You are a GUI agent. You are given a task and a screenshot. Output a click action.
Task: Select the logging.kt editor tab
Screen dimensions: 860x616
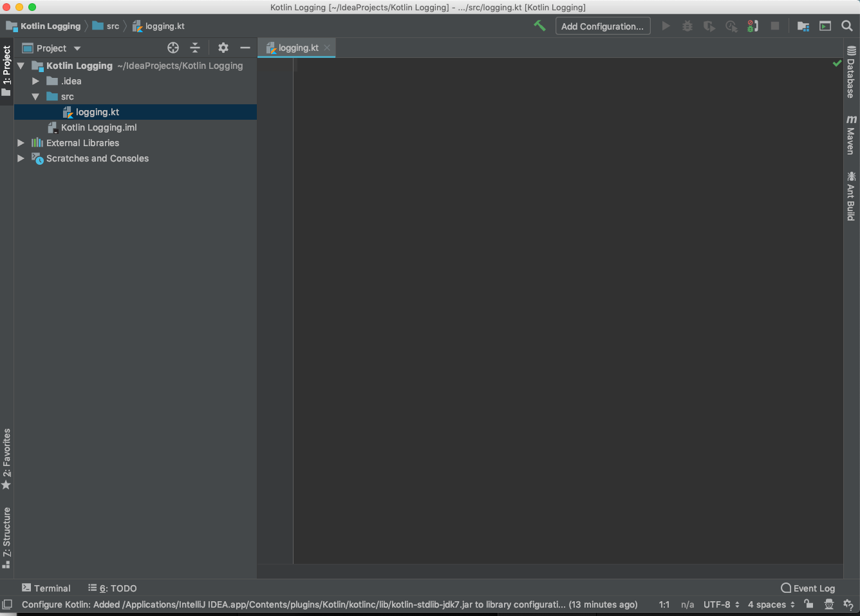(297, 48)
